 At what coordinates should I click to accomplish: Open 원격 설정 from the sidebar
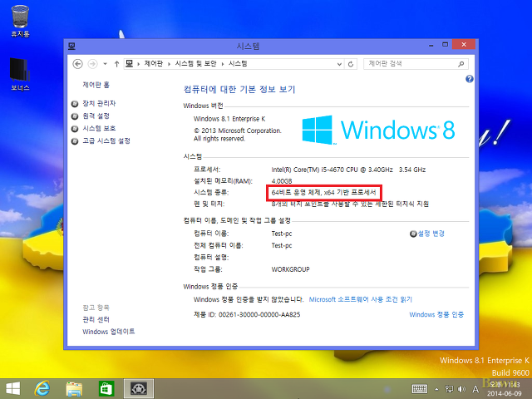pyautogui.click(x=96, y=116)
